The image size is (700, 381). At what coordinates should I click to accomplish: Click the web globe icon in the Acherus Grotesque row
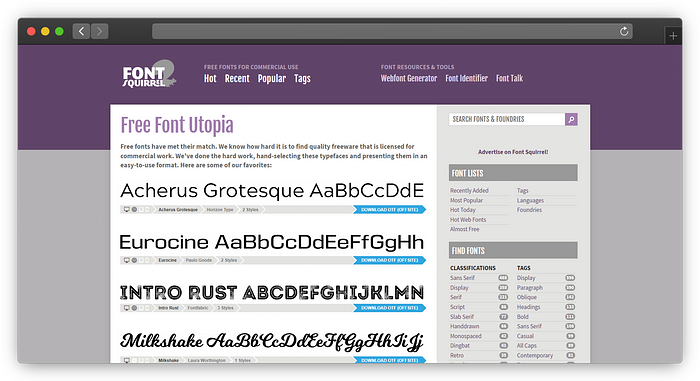pyautogui.click(x=134, y=209)
